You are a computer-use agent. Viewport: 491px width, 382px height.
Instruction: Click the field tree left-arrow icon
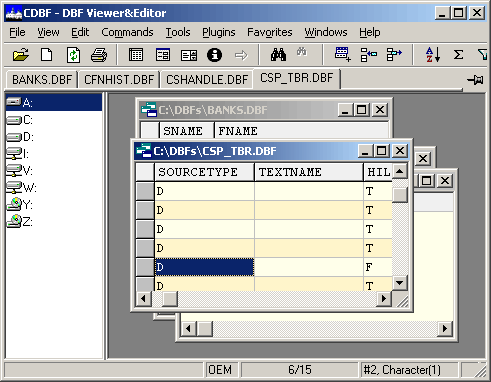pos(369,55)
